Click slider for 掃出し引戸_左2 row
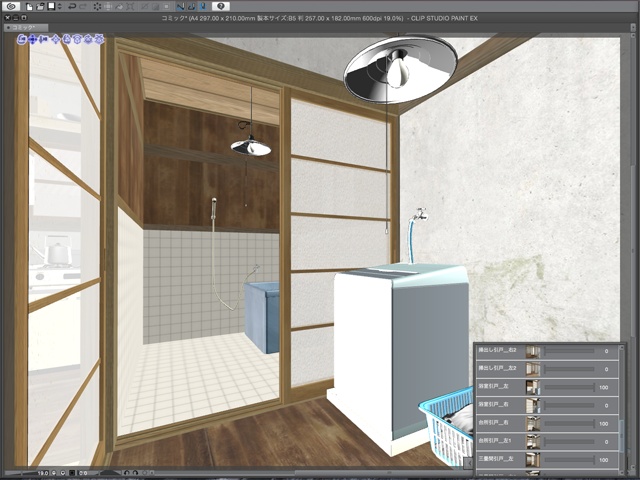 (x=569, y=369)
